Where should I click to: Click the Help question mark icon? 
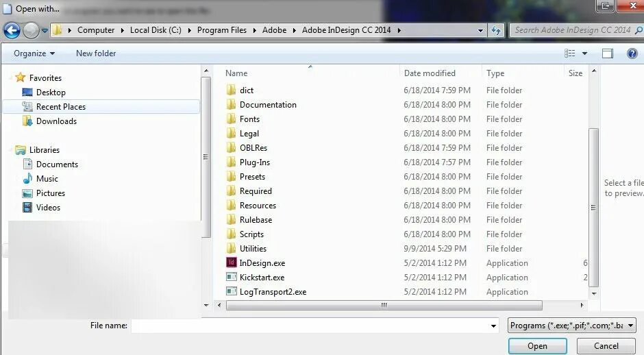(632, 53)
